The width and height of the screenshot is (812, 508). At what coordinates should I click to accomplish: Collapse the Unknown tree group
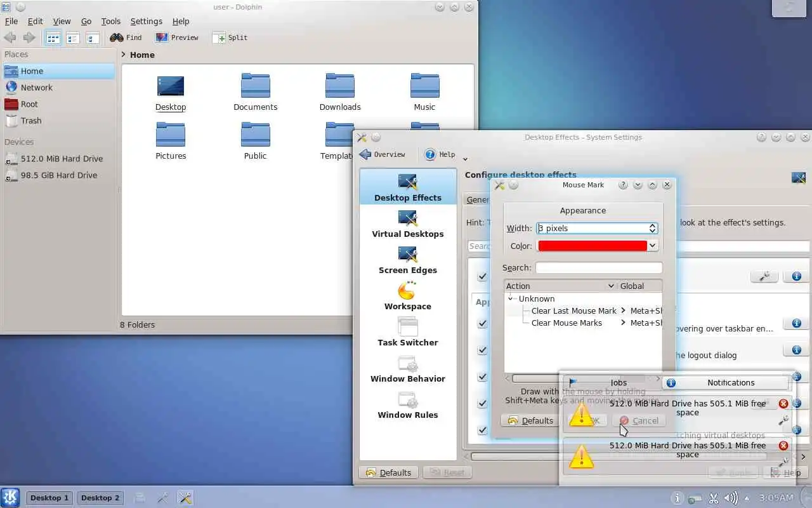511,298
